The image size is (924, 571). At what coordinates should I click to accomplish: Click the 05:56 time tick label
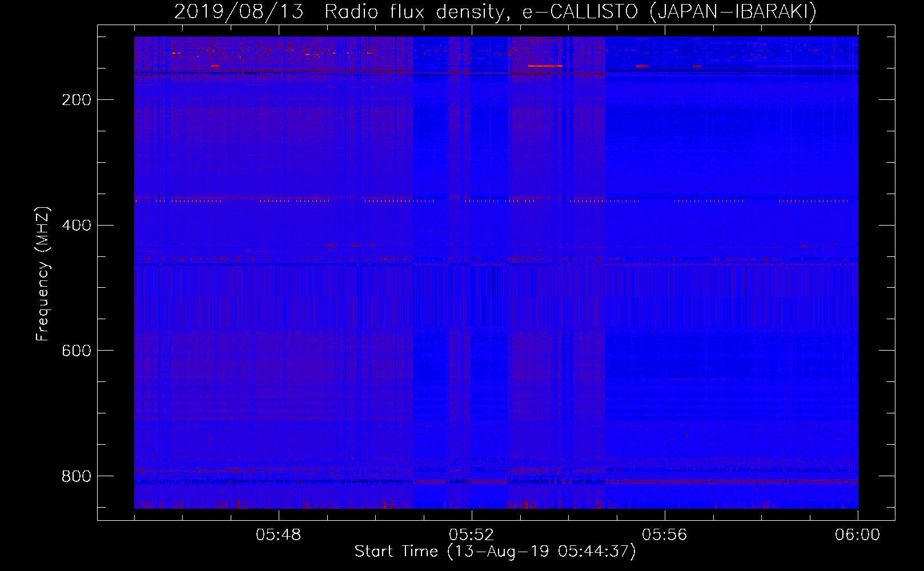[664, 535]
